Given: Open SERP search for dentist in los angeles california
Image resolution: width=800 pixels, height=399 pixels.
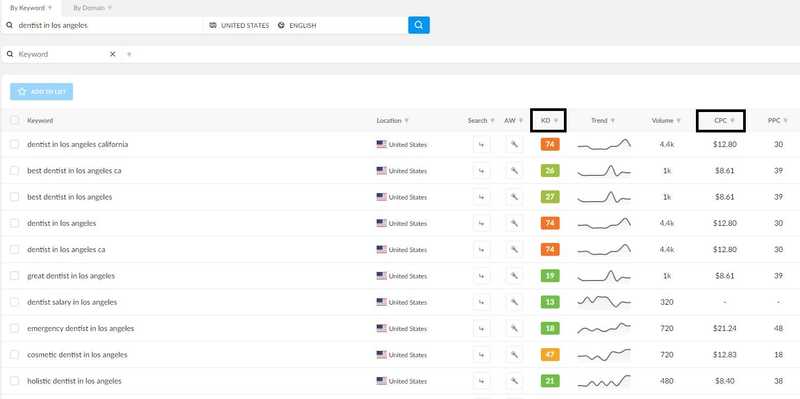Looking at the screenshot, I should [481, 144].
